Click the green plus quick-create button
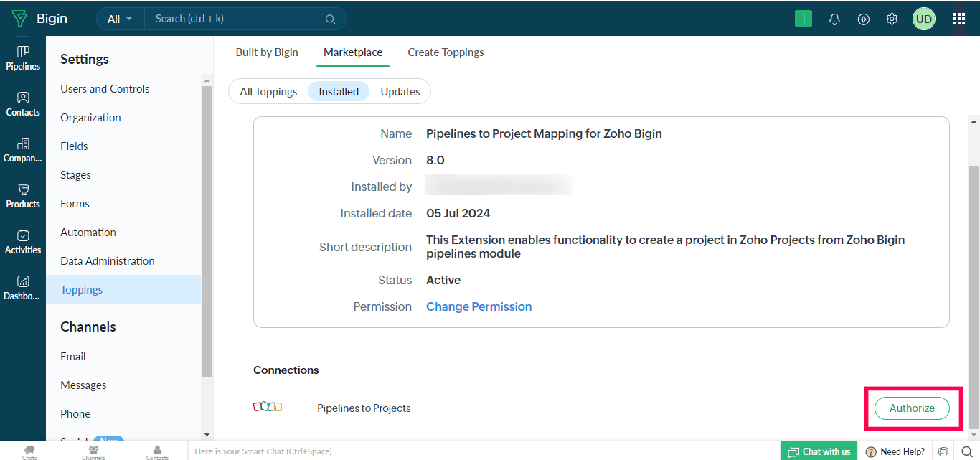Screen dimensions: 980x460 (x=804, y=19)
